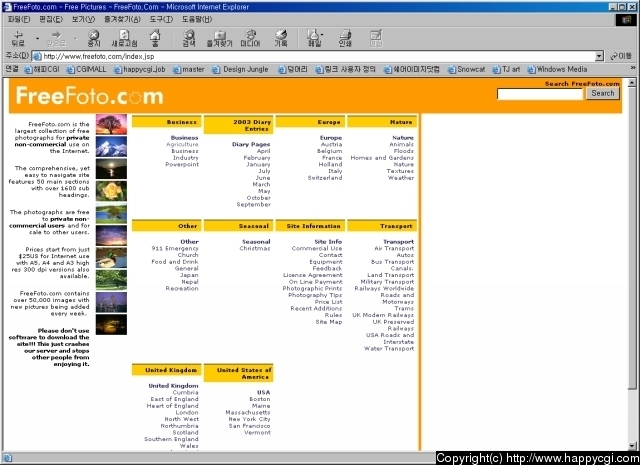Screen dimensions: 640x465
Task: Open the Powerpoint link under Business
Action: (x=182, y=165)
